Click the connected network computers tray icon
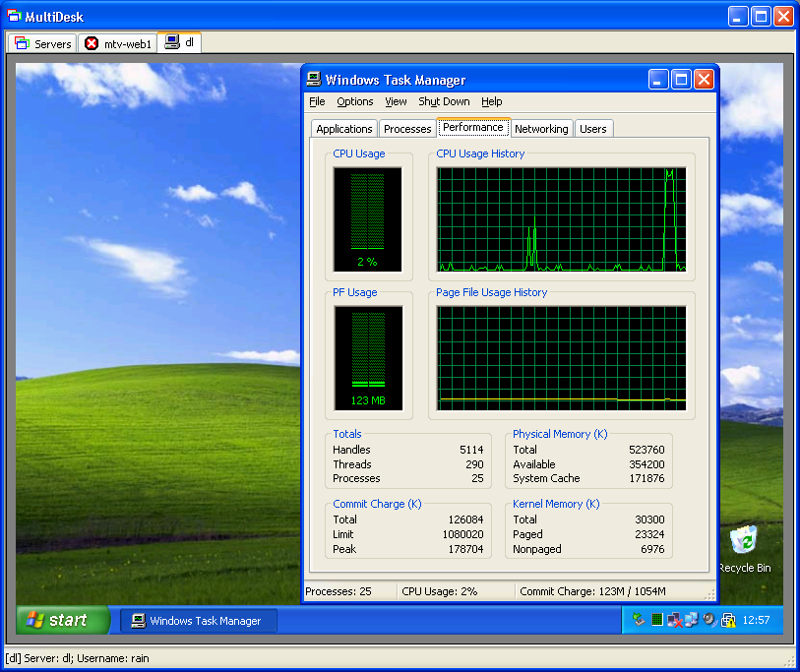800x672 pixels. (691, 620)
